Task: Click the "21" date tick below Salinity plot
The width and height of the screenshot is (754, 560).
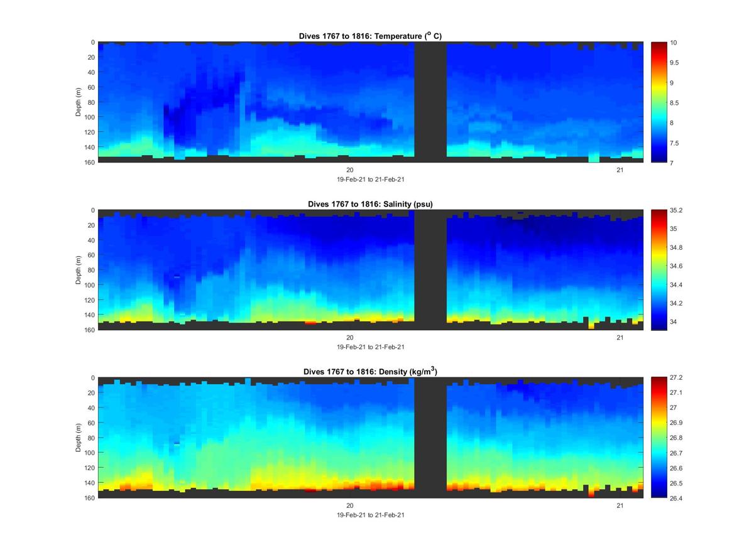Action: [620, 338]
